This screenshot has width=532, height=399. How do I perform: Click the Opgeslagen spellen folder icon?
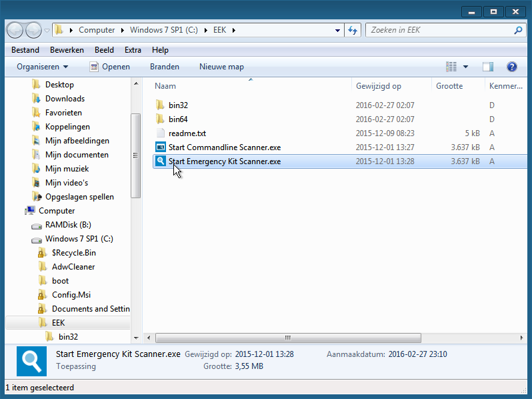[37, 197]
